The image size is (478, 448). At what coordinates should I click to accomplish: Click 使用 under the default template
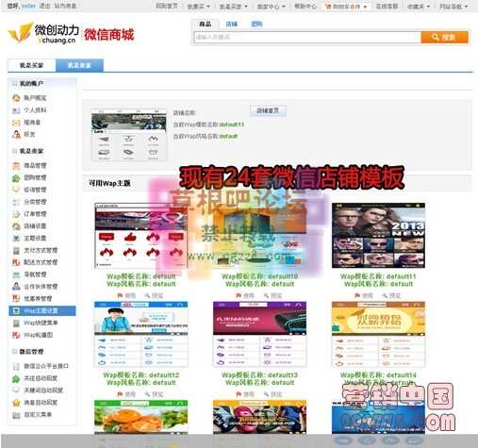pos(126,296)
